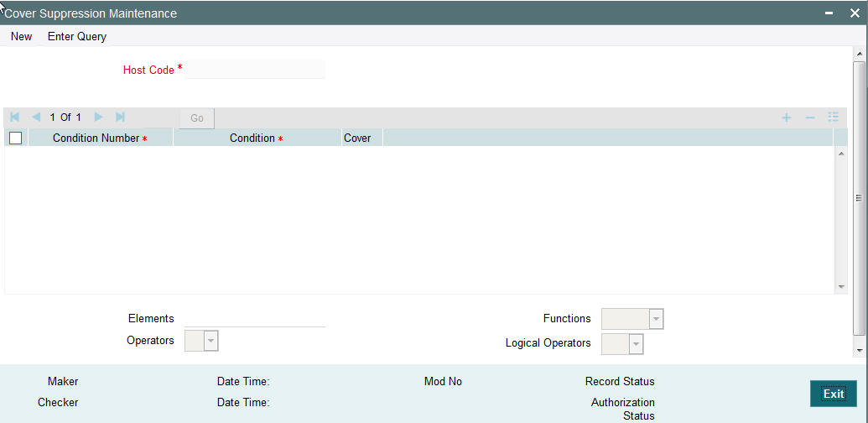Screen dimensions: 868x423
Task: Focus the Elements input field
Action: (x=255, y=318)
